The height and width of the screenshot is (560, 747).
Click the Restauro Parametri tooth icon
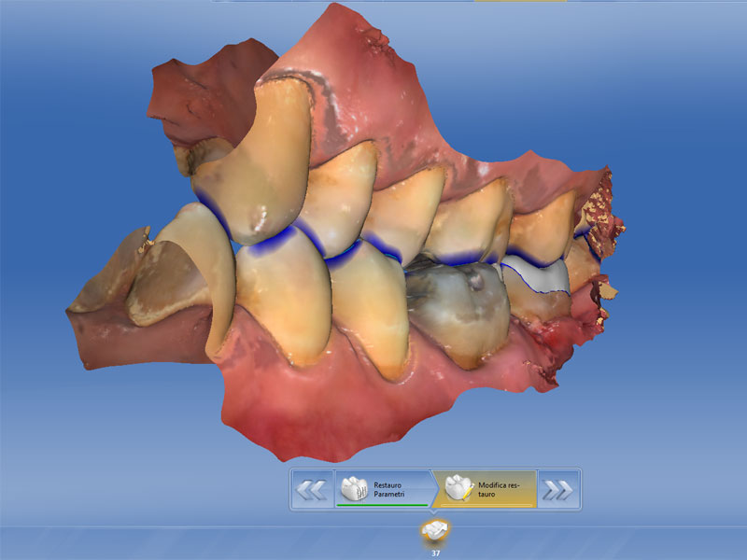(355, 488)
